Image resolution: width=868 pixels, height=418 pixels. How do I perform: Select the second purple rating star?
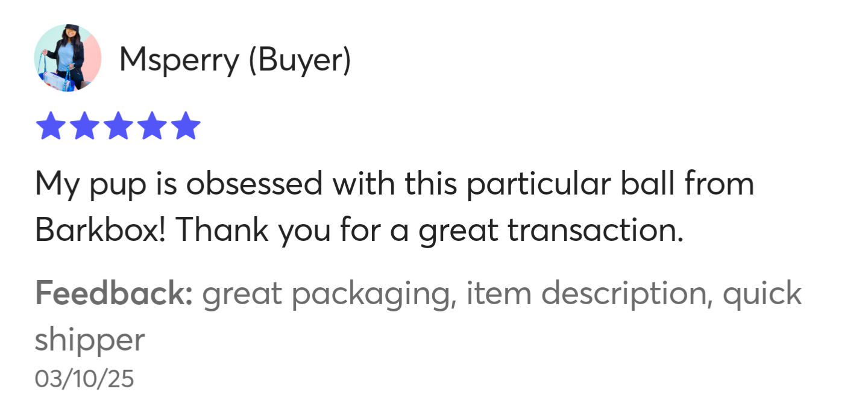[84, 125]
